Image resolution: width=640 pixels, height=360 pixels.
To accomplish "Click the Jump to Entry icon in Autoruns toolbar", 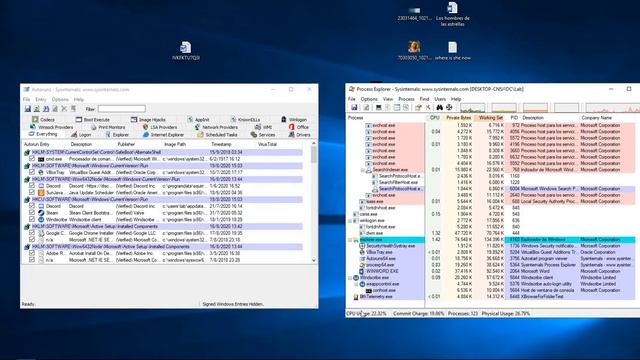I will [x=73, y=109].
